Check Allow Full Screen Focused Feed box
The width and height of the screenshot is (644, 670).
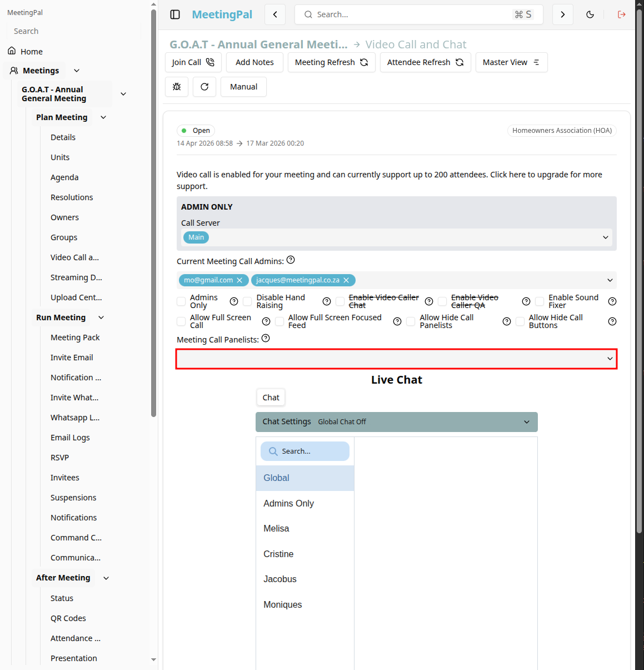tap(279, 321)
